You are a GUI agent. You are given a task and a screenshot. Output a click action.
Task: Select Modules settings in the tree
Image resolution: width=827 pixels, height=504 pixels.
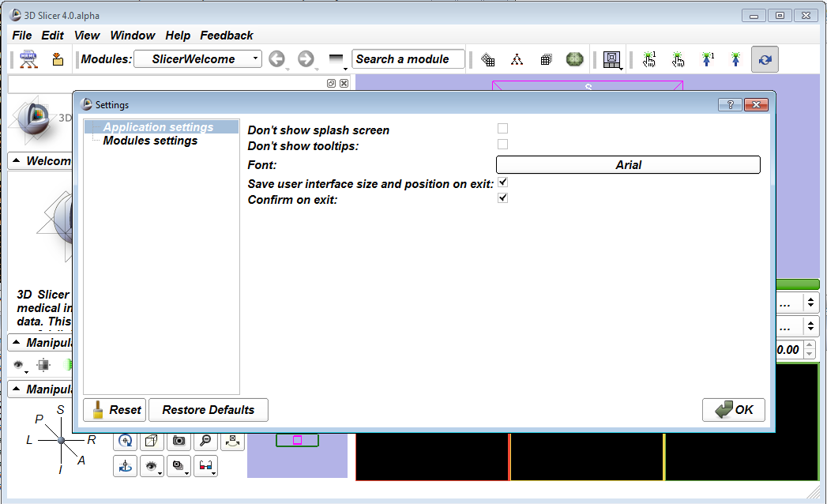coord(150,141)
